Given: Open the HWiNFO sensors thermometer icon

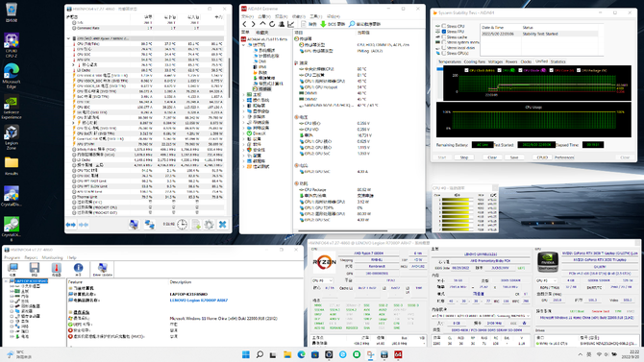Looking at the screenshot, I should pos(57,268).
